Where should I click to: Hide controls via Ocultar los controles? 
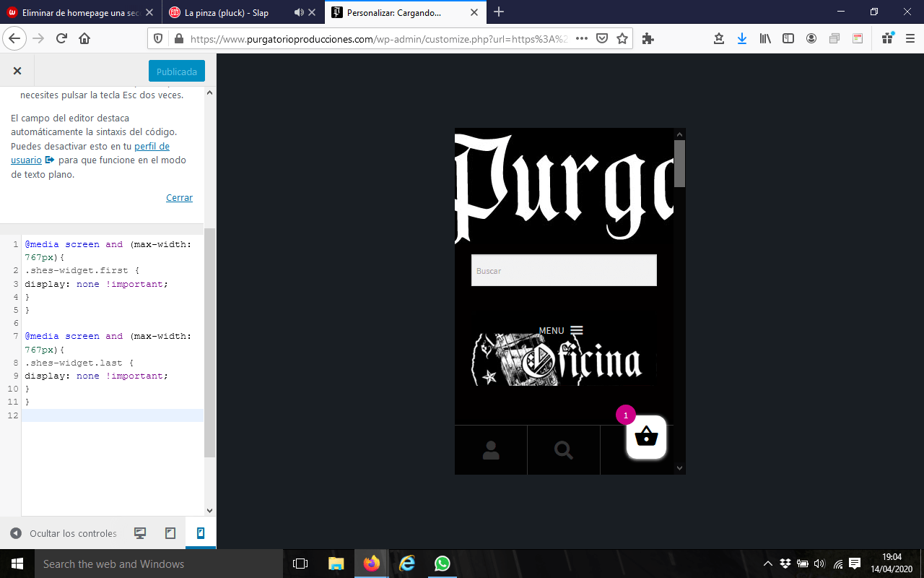click(64, 533)
